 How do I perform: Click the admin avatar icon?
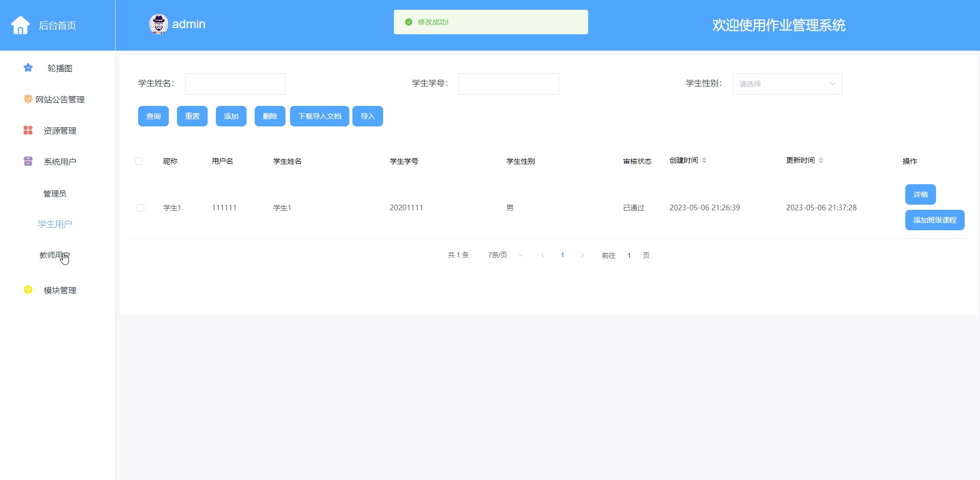click(x=159, y=24)
